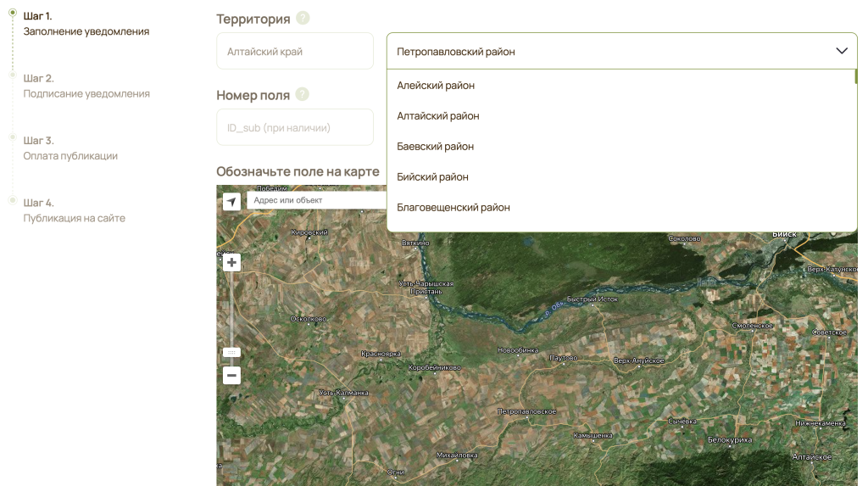Click Советское label on the map
Viewport: 868px width, 486px height.
(829, 332)
